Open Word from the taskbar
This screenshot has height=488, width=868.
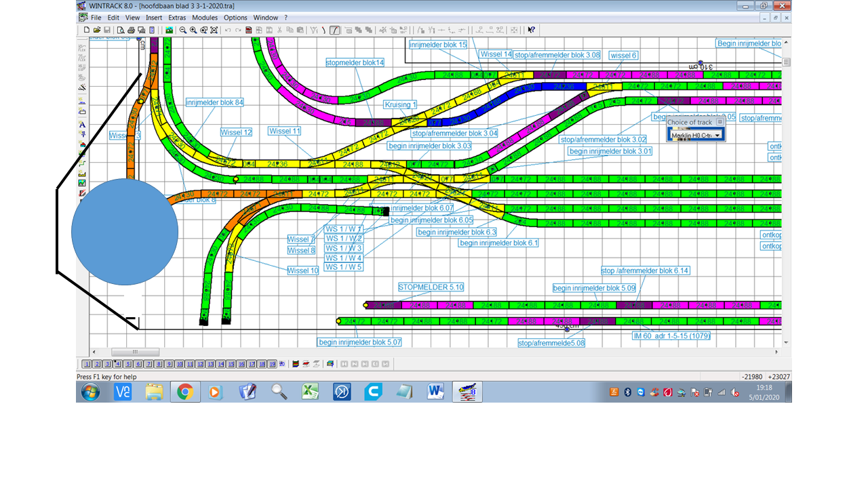pos(435,392)
